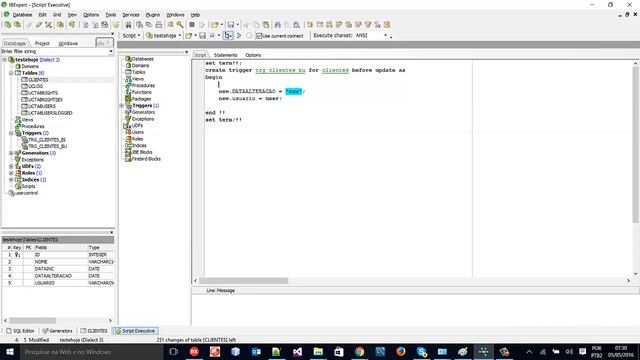Screen dimensions: 640x360
Task: Open the testehoje connection dropdown
Action: (x=180, y=36)
